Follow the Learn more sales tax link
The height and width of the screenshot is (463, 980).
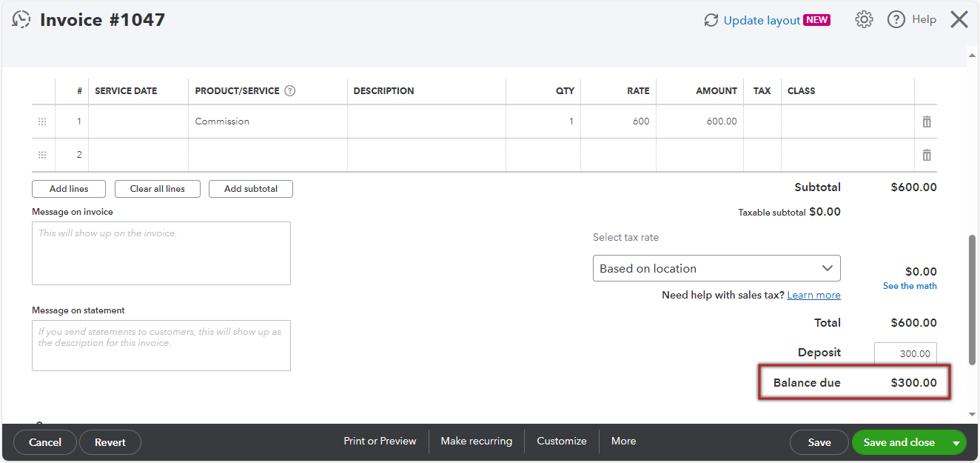(x=813, y=295)
